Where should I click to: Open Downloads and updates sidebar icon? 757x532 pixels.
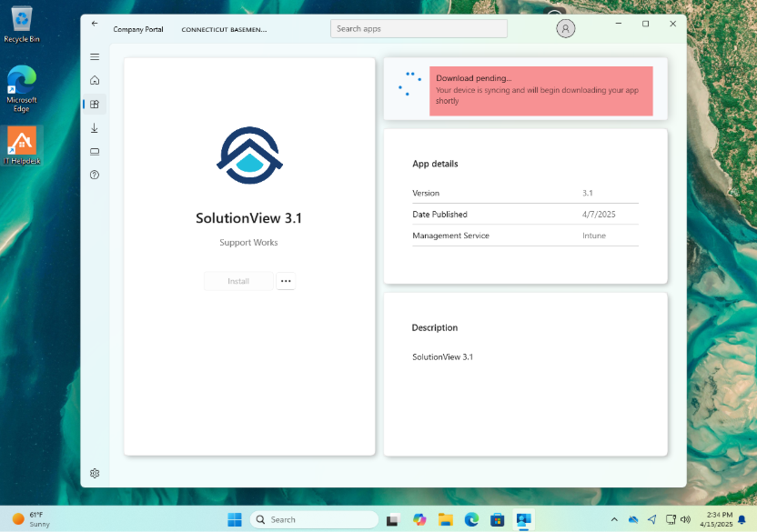(x=95, y=128)
